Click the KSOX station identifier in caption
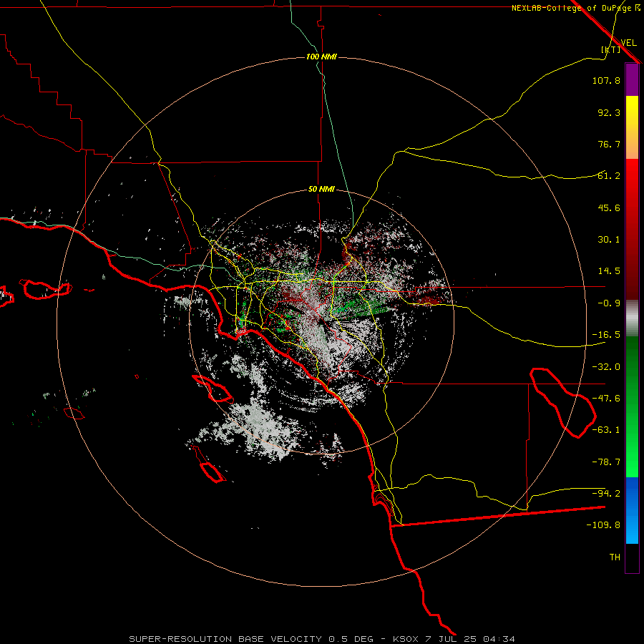The image size is (644, 644). [406, 639]
